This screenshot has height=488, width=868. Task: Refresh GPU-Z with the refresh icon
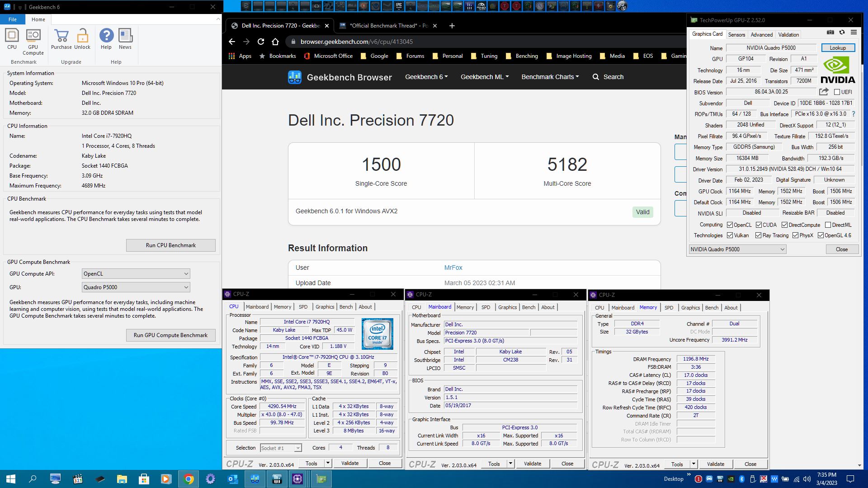click(842, 33)
